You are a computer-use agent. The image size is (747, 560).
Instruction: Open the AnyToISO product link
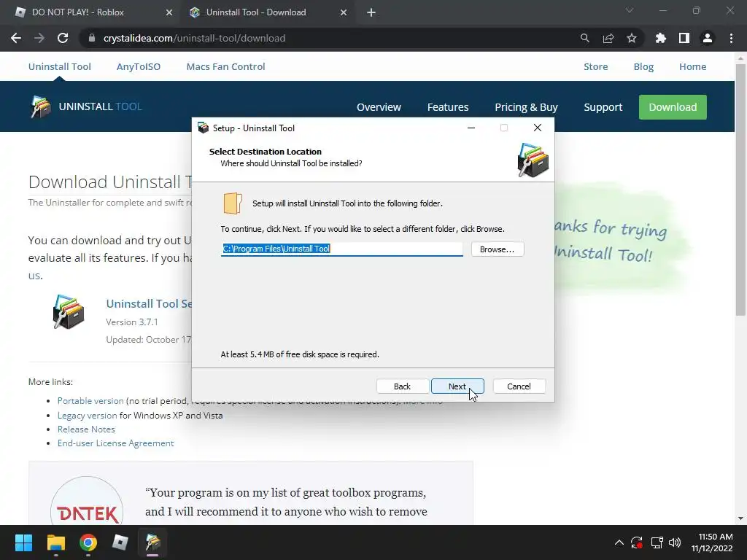coord(139,66)
